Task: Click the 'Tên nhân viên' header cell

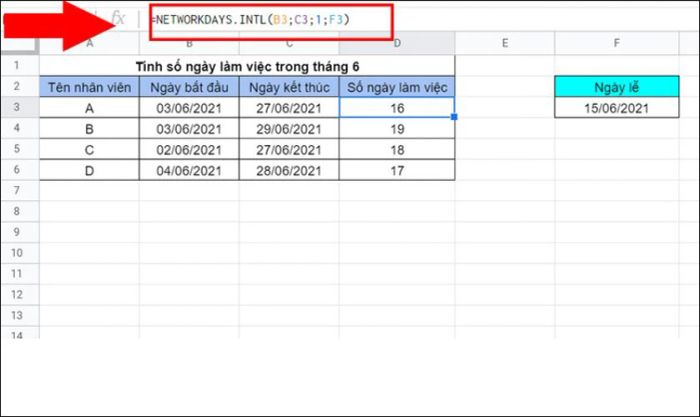Action: 89,87
